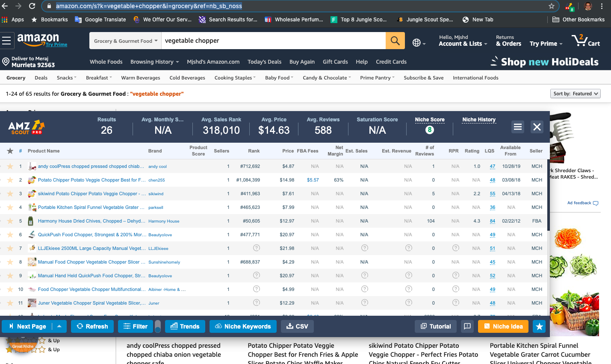The width and height of the screenshot is (611, 364).
Task: Click the star column header icon
Action: coord(10,151)
